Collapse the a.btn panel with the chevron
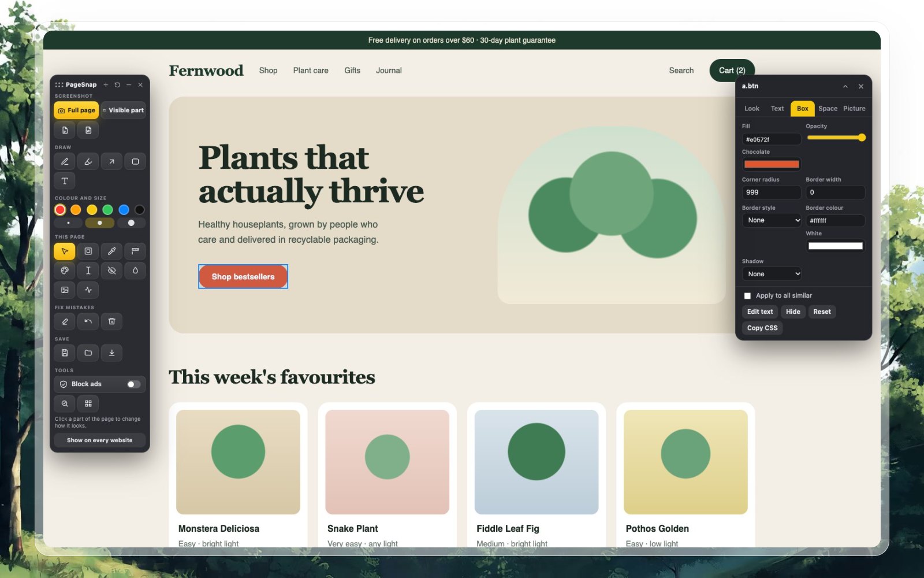This screenshot has width=924, height=578. pyautogui.click(x=845, y=86)
